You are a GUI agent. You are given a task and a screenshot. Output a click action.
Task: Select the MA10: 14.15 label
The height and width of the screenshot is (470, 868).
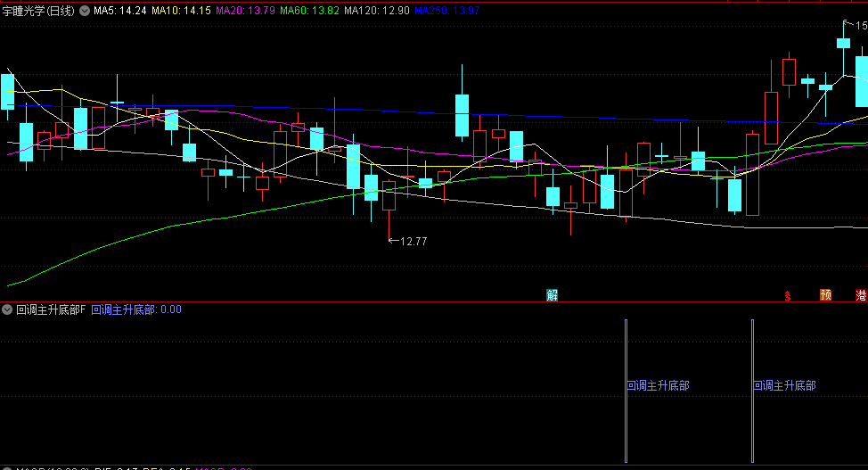click(181, 11)
